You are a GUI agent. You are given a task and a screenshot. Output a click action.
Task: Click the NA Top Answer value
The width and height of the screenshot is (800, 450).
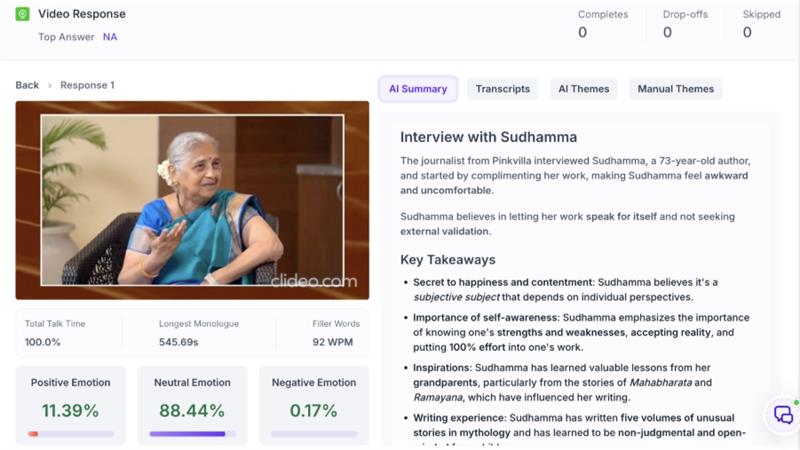click(x=110, y=37)
